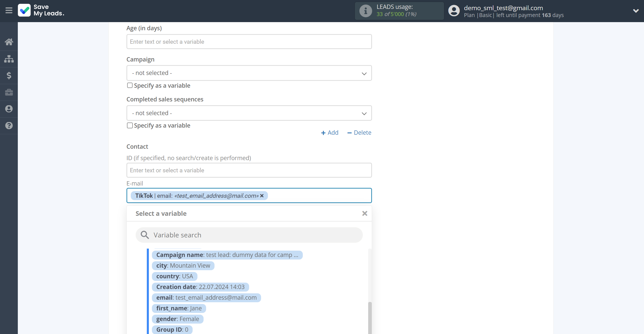The width and height of the screenshot is (644, 334).
Task: Open billing dollar icon in sidebar
Action: click(9, 75)
